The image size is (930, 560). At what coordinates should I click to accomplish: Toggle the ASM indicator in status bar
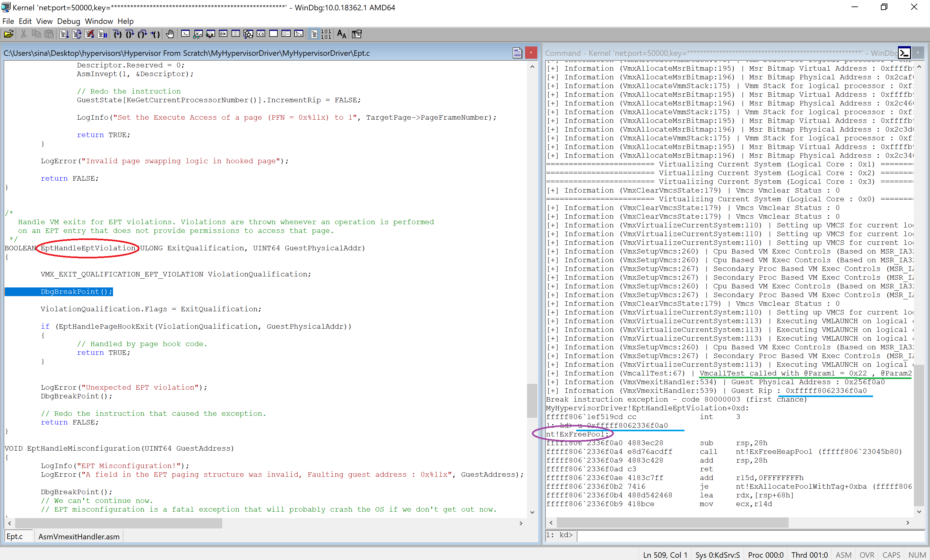[x=843, y=555]
